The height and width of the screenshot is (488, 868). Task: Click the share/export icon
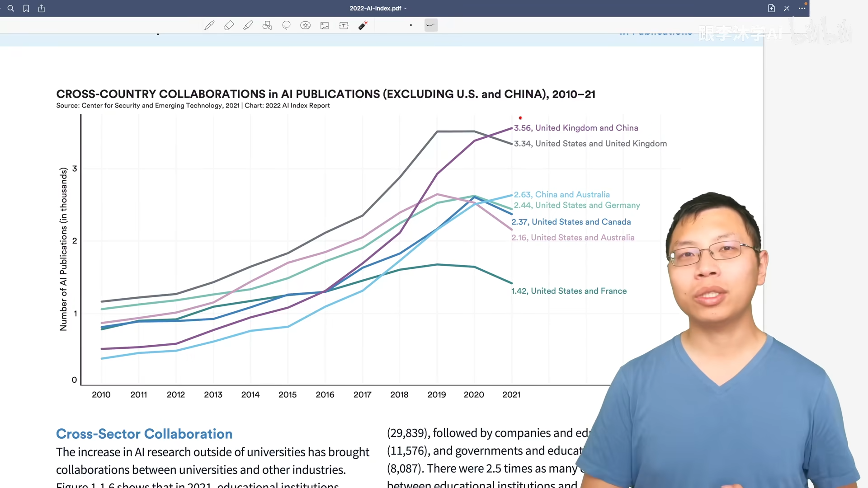tap(42, 8)
